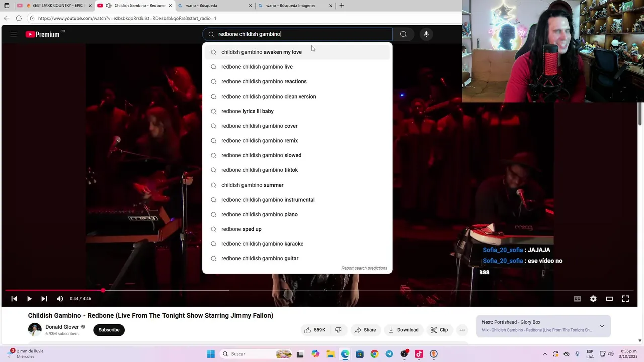644x362 pixels.
Task: Subscribe to Donald Glover
Action: [109, 330]
